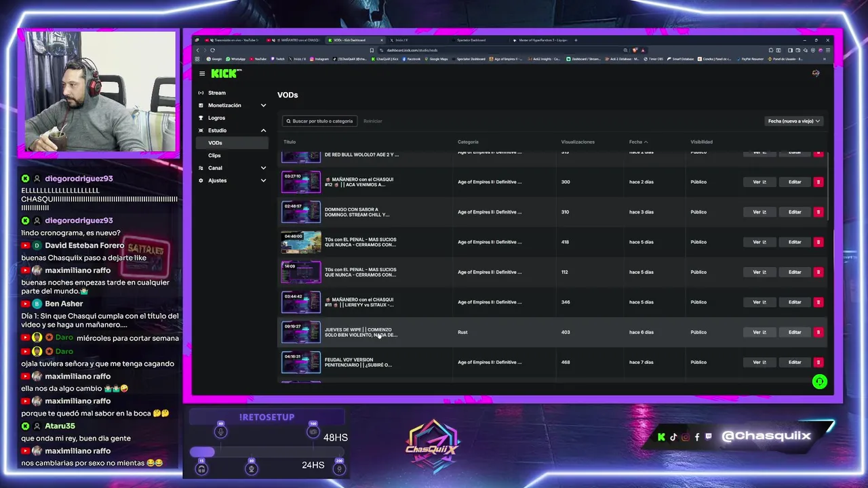This screenshot has height=488, width=868.
Task: Open the green support chat bubble
Action: click(x=819, y=382)
